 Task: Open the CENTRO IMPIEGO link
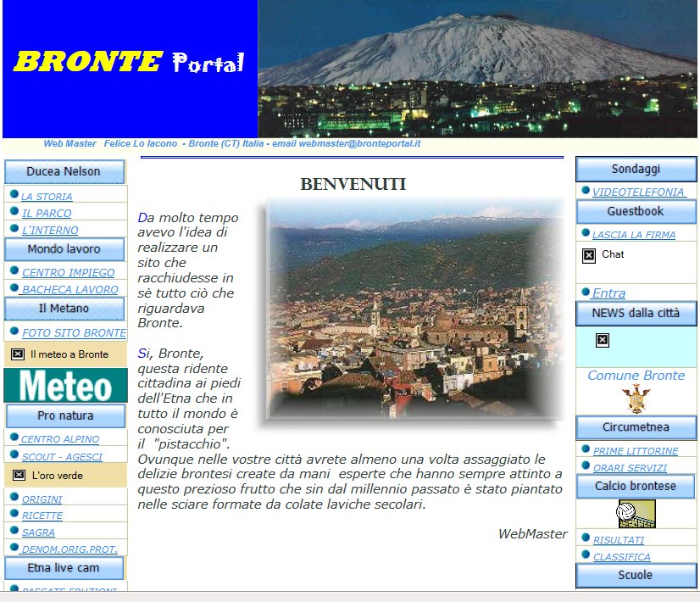[x=69, y=273]
